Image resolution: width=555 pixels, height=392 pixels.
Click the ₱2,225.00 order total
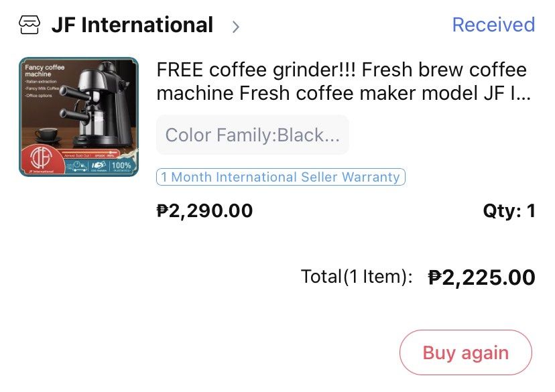481,277
